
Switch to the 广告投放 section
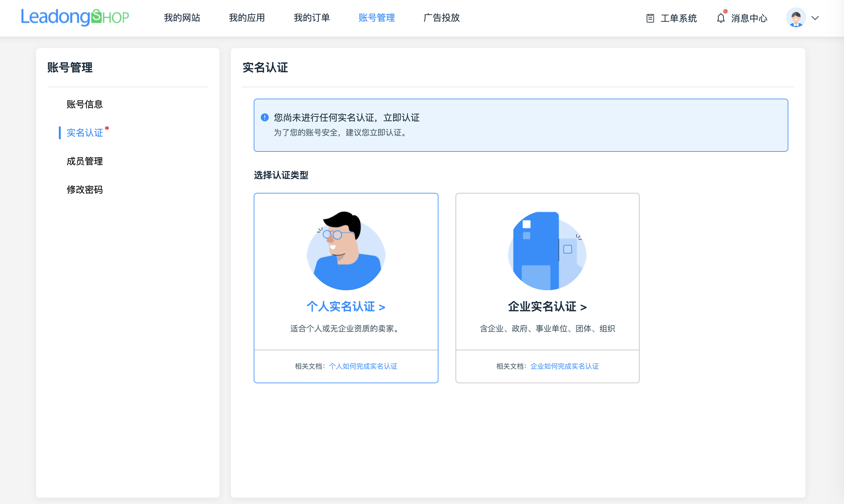coord(441,18)
